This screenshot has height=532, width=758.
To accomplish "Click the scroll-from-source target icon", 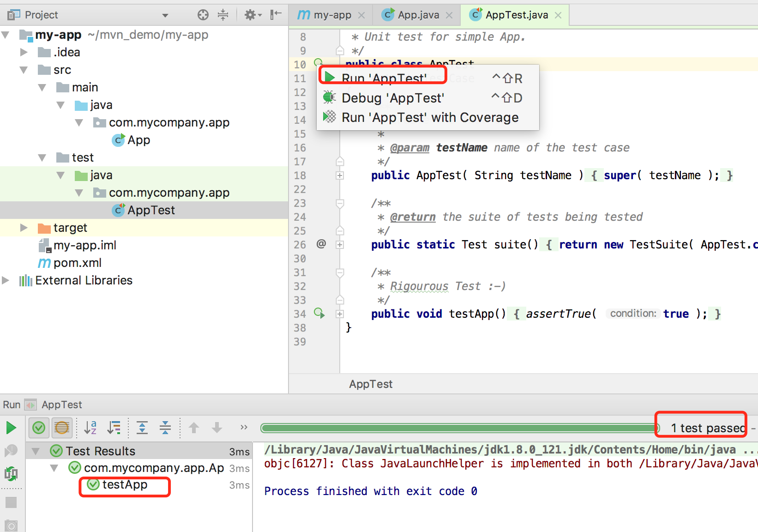I will point(203,15).
